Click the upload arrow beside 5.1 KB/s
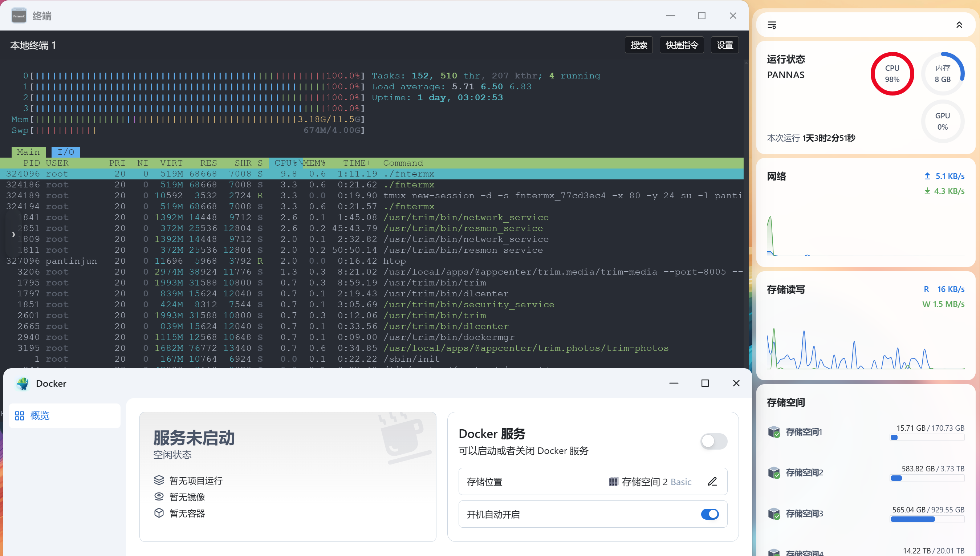Viewport: 980px width, 556px height. click(927, 176)
